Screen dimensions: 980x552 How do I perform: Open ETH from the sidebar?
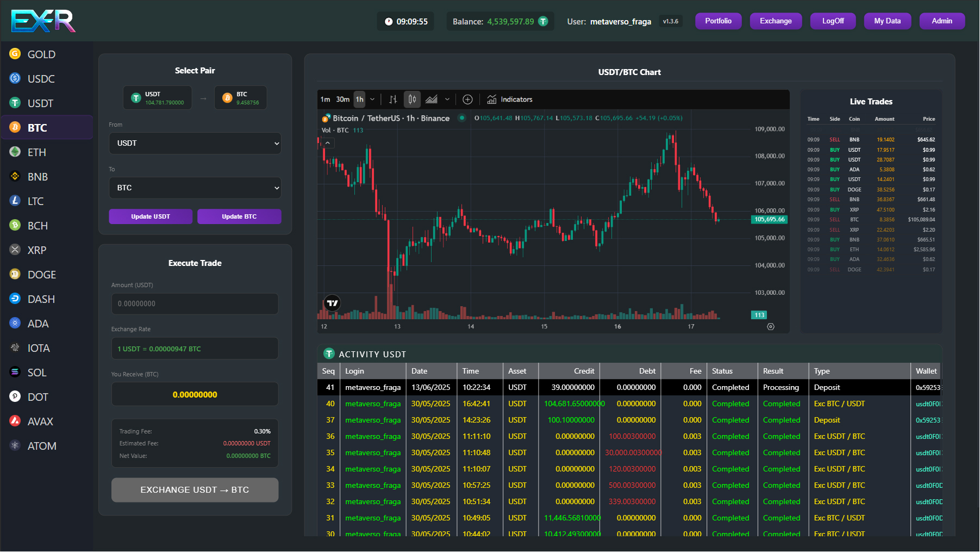(47, 152)
